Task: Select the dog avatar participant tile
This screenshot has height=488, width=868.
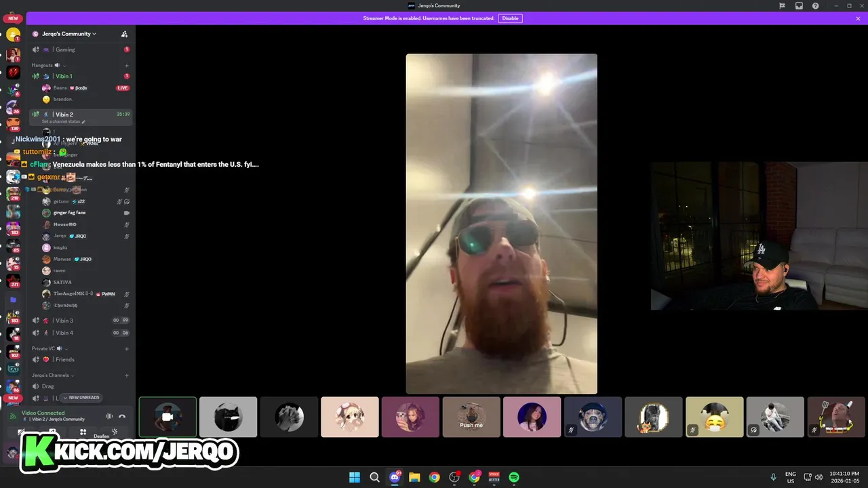Action: click(593, 417)
